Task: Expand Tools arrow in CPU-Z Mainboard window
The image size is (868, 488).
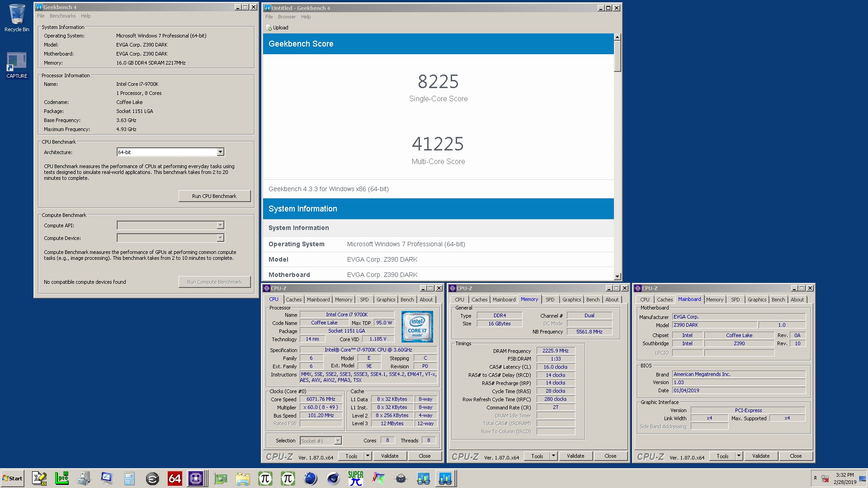Action: coord(739,456)
